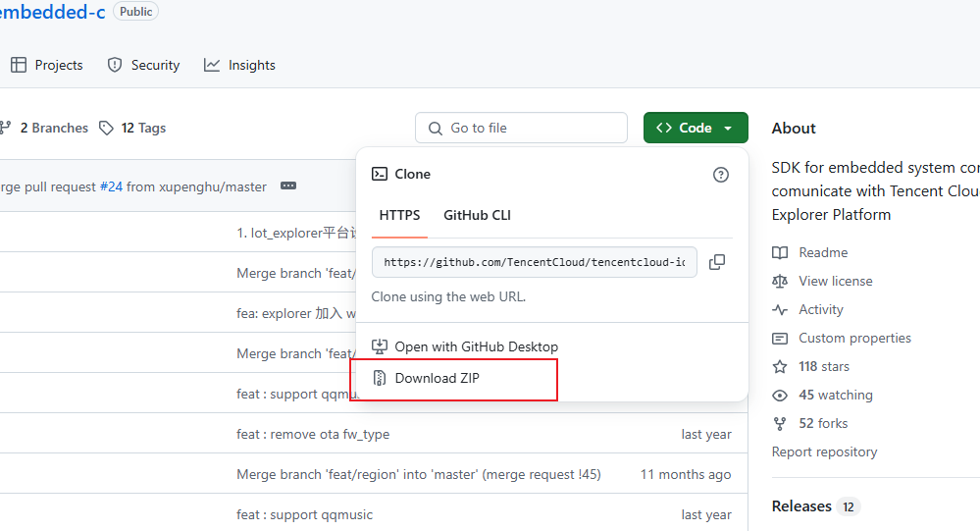Viewport: 980px width, 531px height.
Task: Switch to the GitHub CLI tab
Action: (477, 215)
